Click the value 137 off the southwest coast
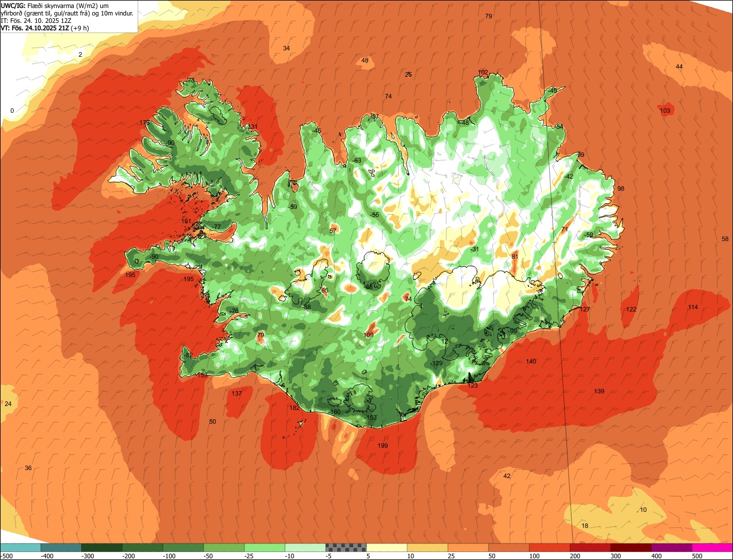 (x=237, y=393)
